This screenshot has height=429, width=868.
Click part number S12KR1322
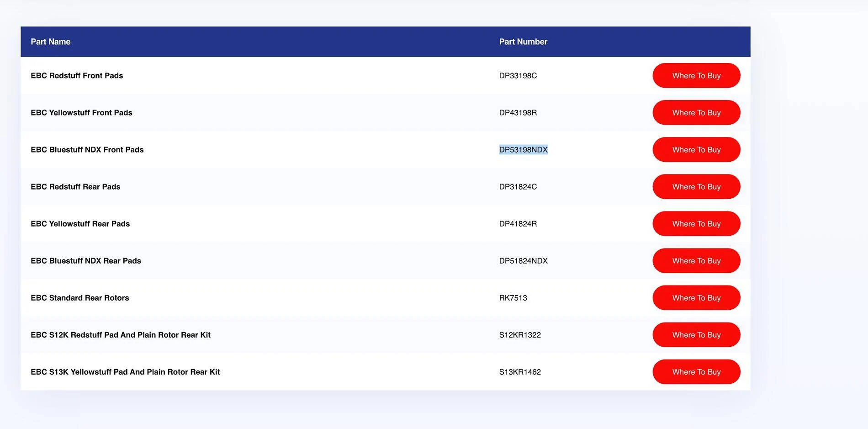[x=520, y=334]
